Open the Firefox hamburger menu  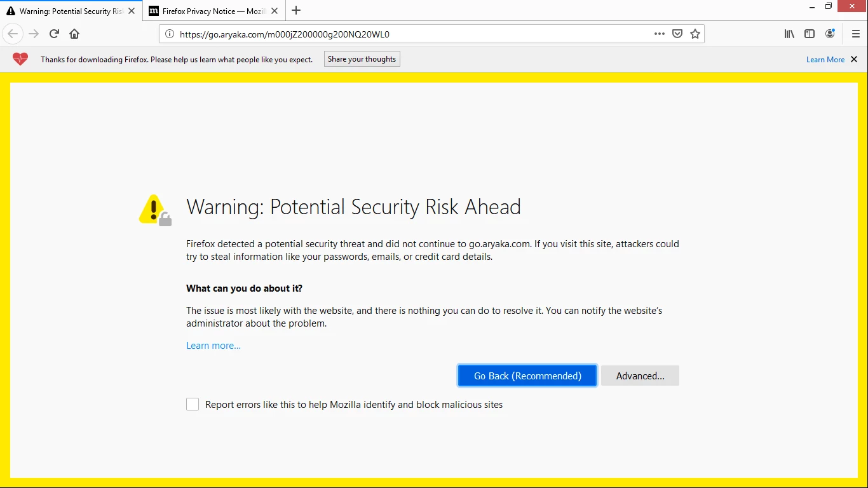click(855, 34)
